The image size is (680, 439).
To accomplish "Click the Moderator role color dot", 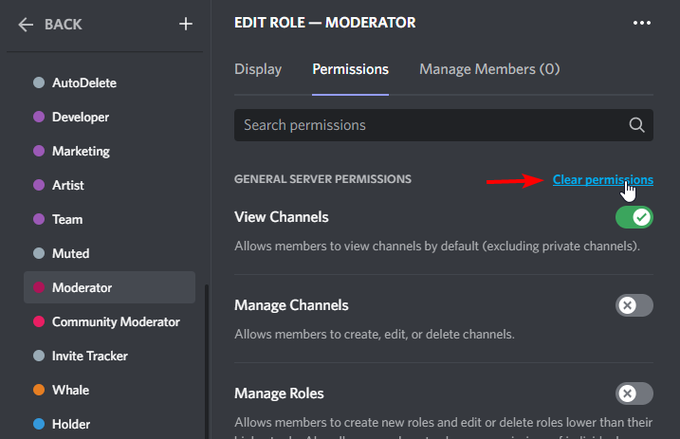I will click(39, 287).
